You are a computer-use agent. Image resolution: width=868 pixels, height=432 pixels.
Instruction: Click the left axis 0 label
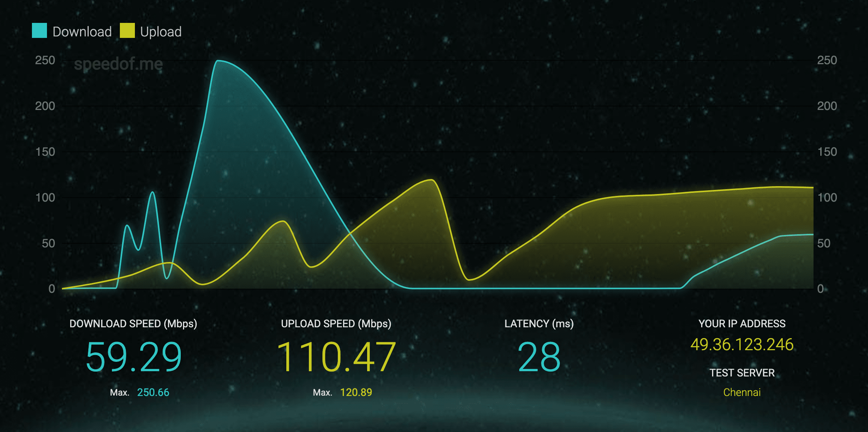(x=52, y=289)
